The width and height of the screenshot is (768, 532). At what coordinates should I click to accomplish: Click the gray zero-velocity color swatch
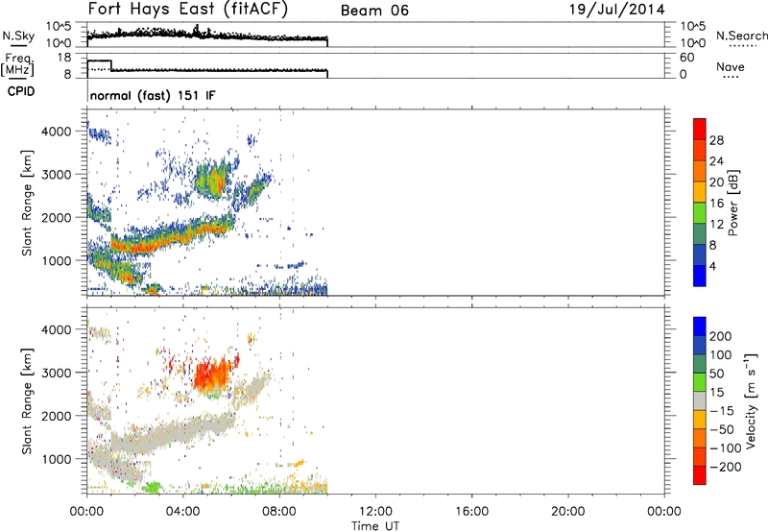tap(700, 400)
